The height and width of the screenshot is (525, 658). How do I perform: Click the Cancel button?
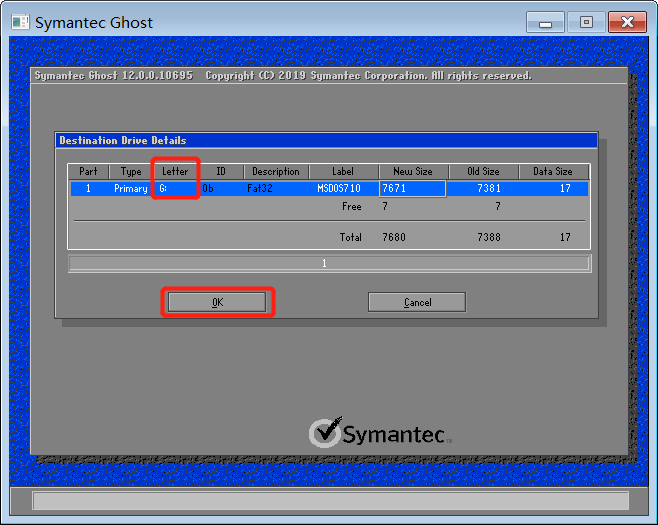pos(417,302)
